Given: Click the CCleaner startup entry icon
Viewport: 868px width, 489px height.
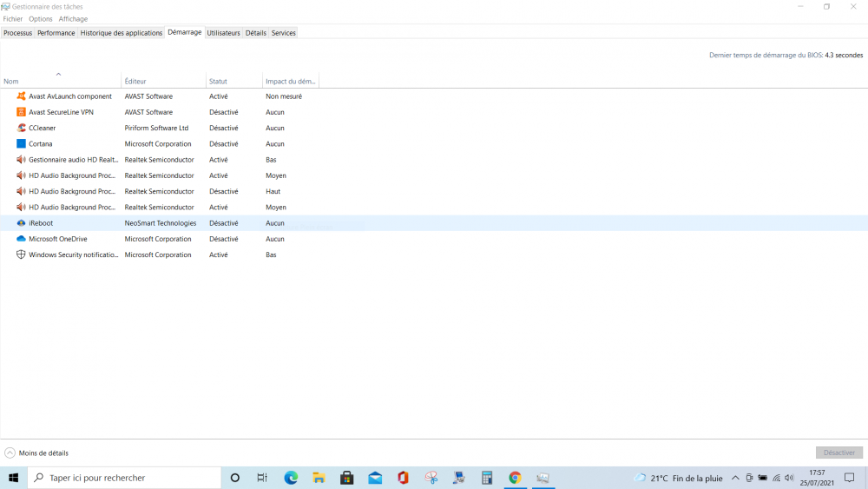Looking at the screenshot, I should tap(22, 128).
